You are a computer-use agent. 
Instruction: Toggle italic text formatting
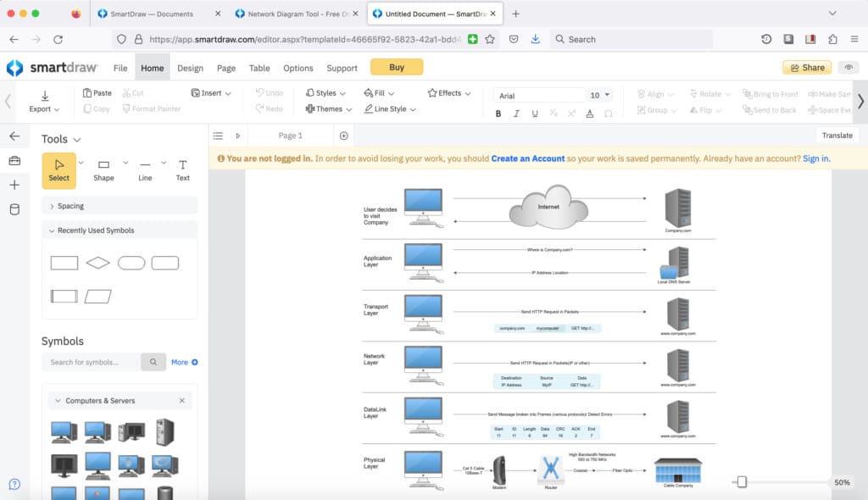[516, 114]
